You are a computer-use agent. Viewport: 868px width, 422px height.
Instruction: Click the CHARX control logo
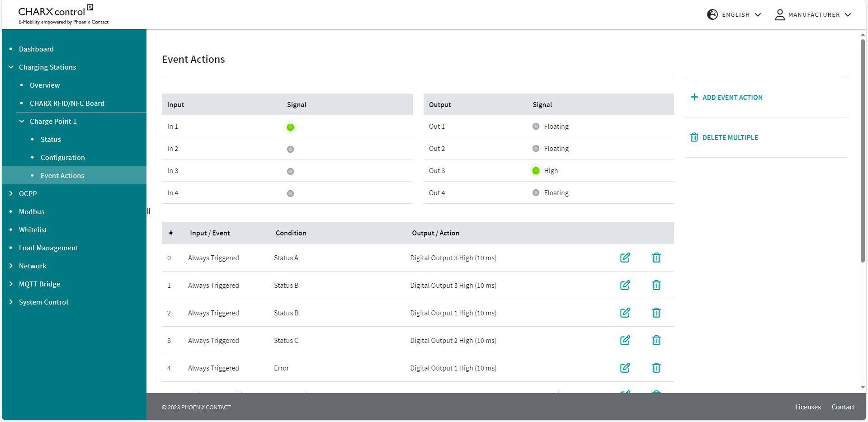tap(63, 14)
